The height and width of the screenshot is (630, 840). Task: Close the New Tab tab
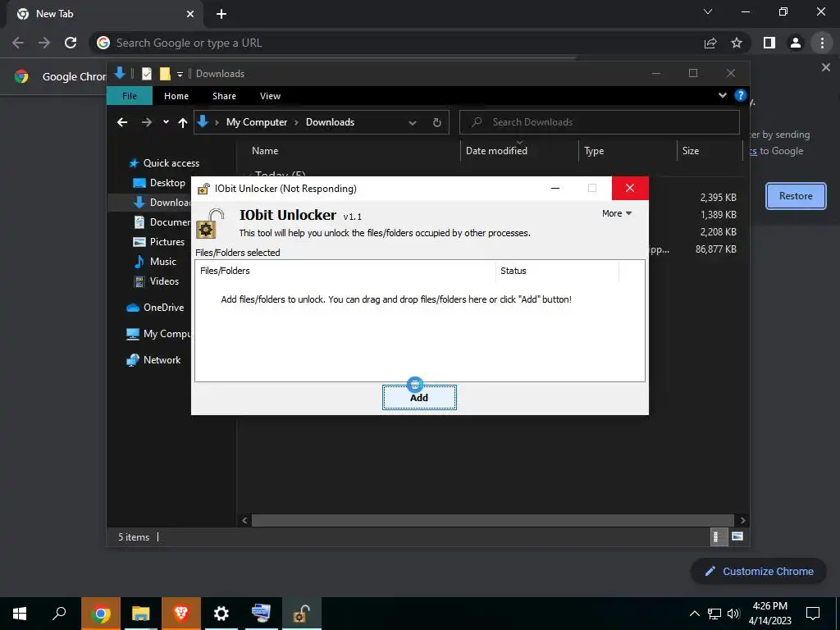pos(190,14)
